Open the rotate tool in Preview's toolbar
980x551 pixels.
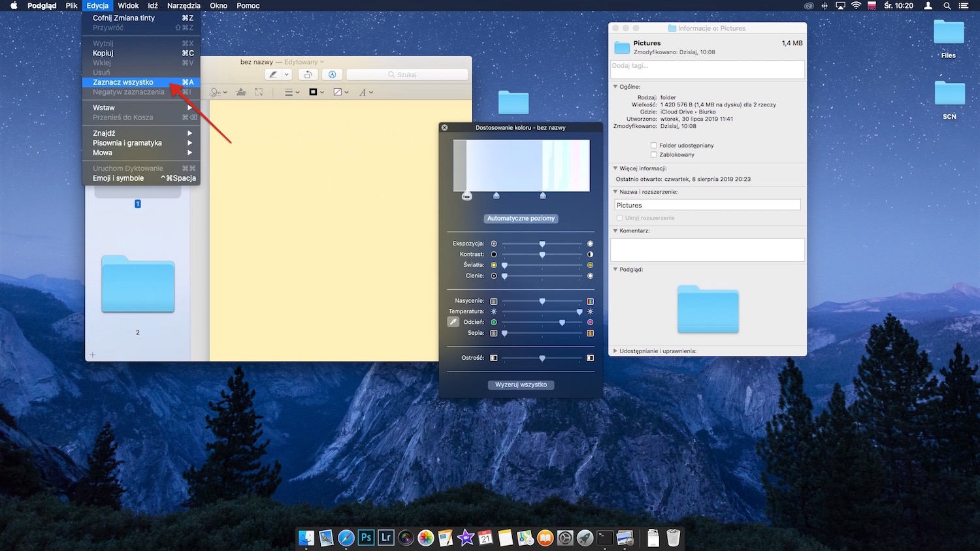(x=308, y=74)
